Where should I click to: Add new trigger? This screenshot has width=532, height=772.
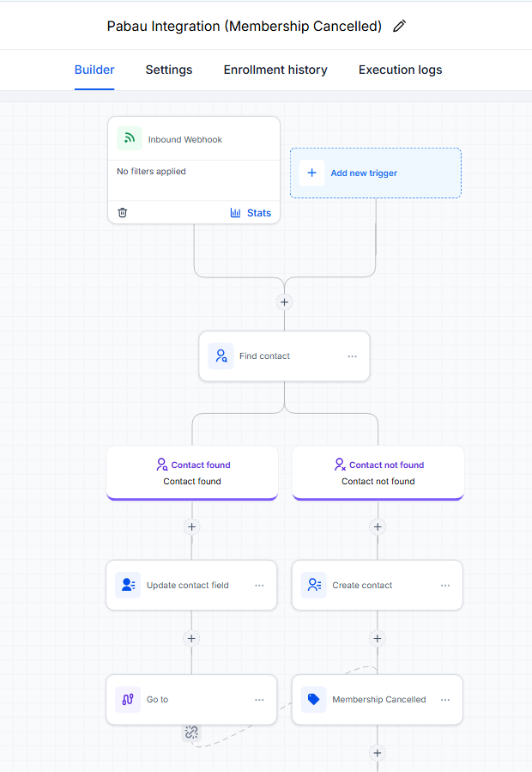coord(376,173)
